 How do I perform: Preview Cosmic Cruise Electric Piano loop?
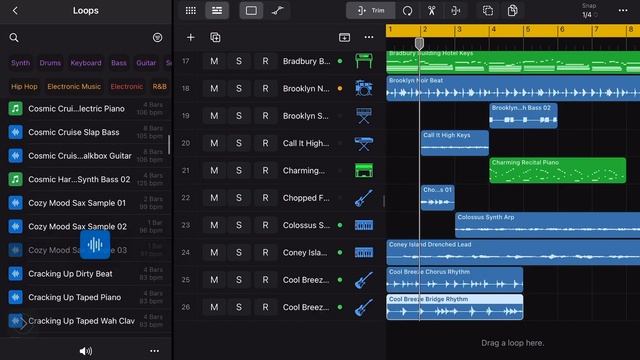pyautogui.click(x=86, y=109)
